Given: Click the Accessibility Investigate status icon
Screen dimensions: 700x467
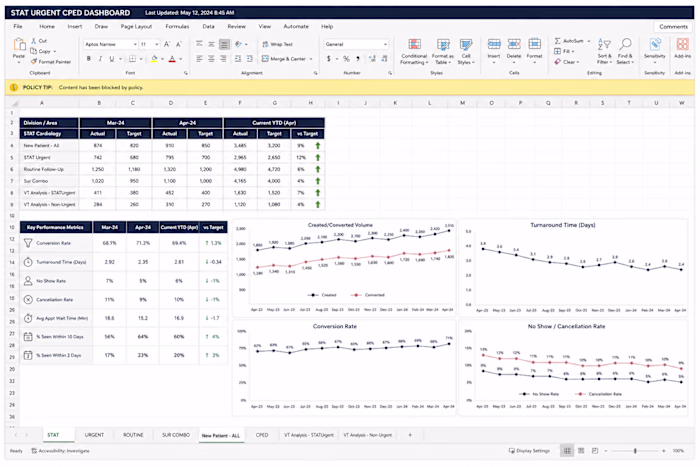Looking at the screenshot, I should (34, 451).
